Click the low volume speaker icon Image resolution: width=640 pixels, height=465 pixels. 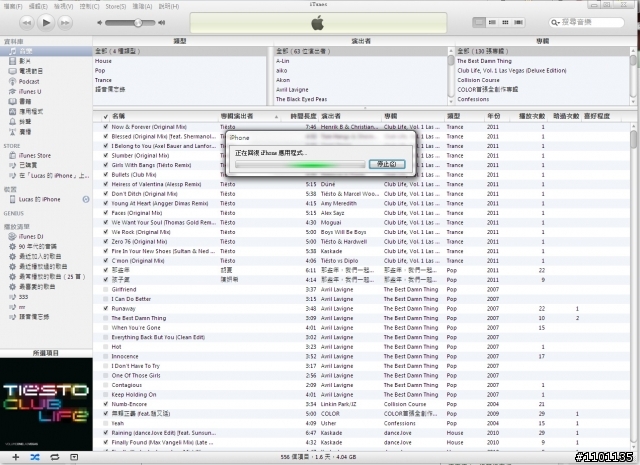click(100, 22)
